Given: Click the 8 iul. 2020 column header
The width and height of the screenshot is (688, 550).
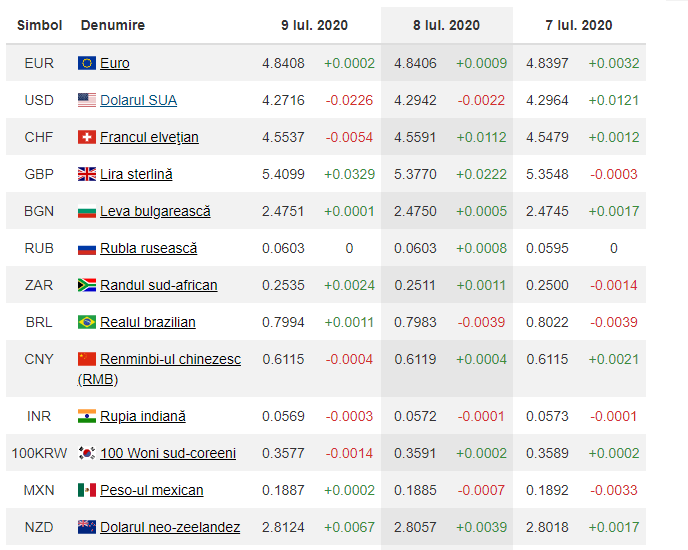Looking at the screenshot, I should [x=446, y=25].
